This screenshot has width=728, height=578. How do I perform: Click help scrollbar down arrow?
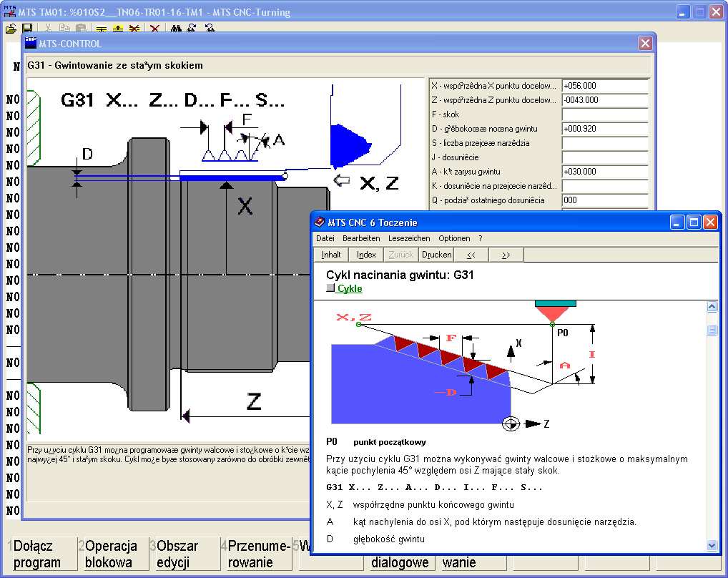(x=712, y=546)
